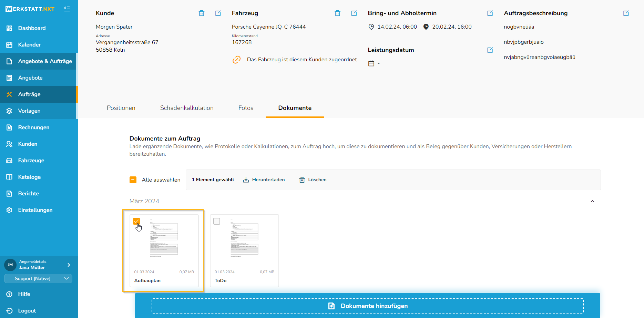Edit the Auftragsbeschreibung
The image size is (644, 318).
(x=626, y=13)
